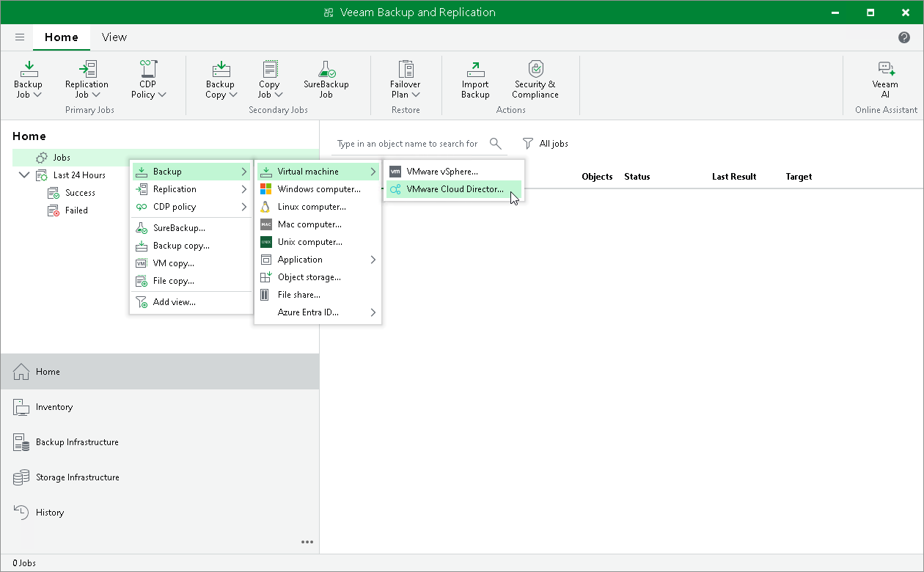Viewport: 924px width, 572px height.
Task: Choose VM copy... in the context menu
Action: tap(191, 263)
